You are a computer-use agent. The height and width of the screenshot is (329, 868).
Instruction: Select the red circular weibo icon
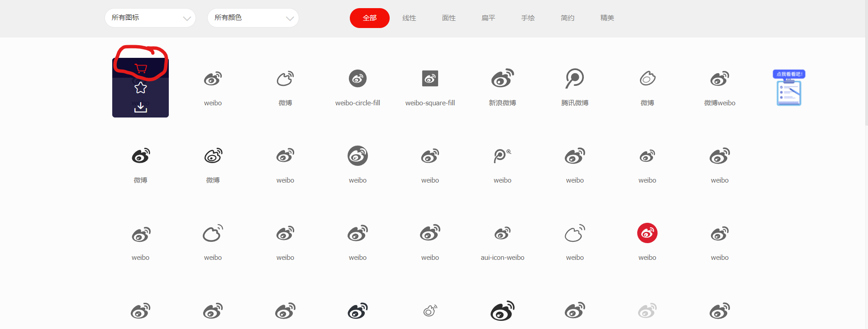coord(647,233)
